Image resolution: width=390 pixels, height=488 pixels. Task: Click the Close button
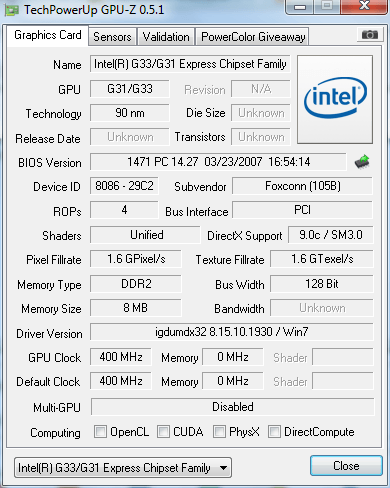point(346,466)
